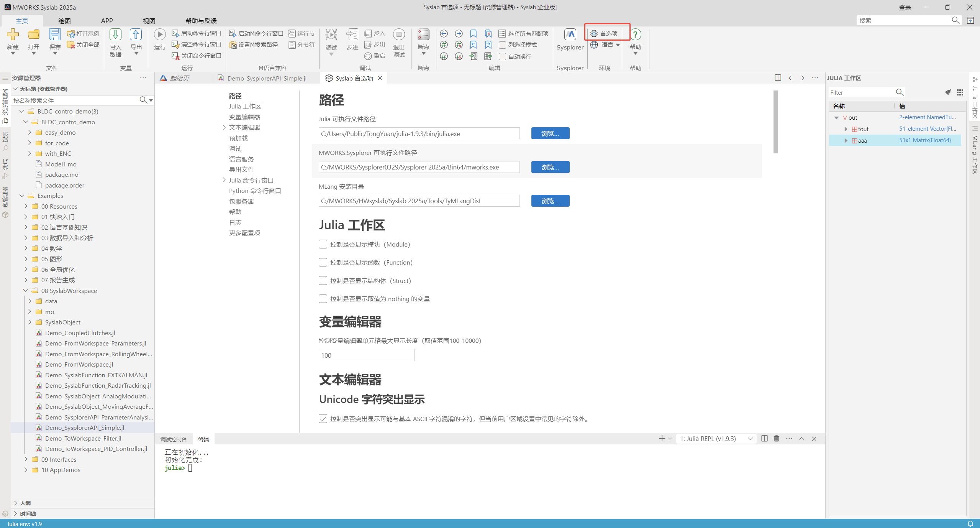Switch to the APP ribbon tab

point(107,21)
